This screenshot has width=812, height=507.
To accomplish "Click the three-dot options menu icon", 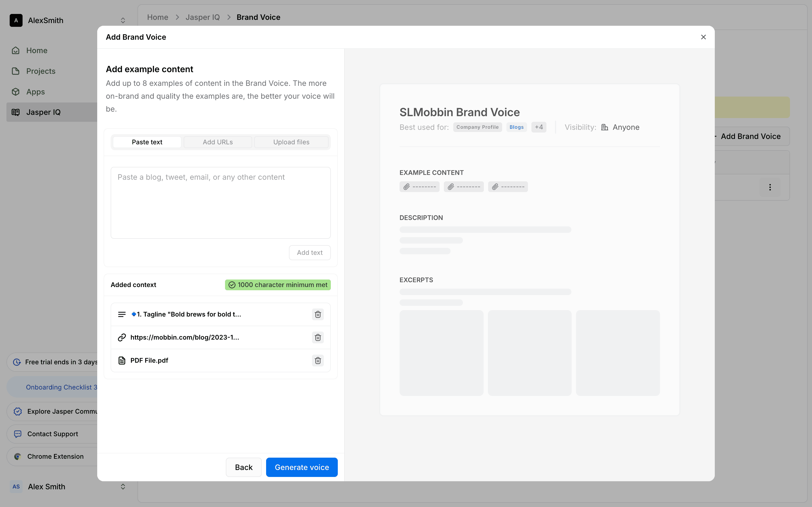I will pos(770,187).
